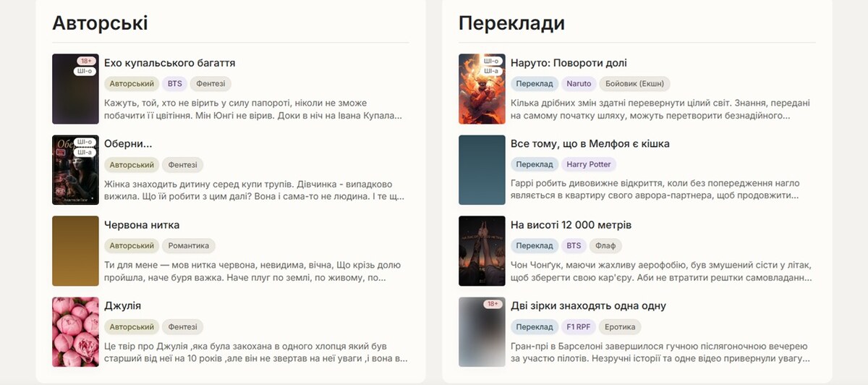Open 'На висоті 12 000 метрів'
The width and height of the screenshot is (868, 385).
coord(571,225)
